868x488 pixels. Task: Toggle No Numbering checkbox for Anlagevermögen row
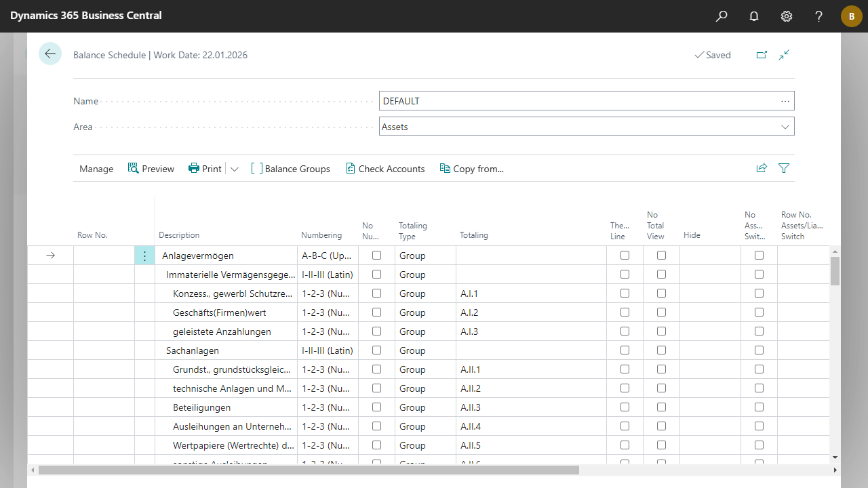[x=376, y=256]
